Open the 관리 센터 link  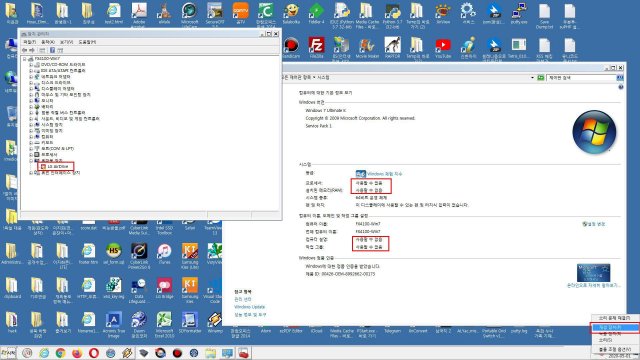243,299
